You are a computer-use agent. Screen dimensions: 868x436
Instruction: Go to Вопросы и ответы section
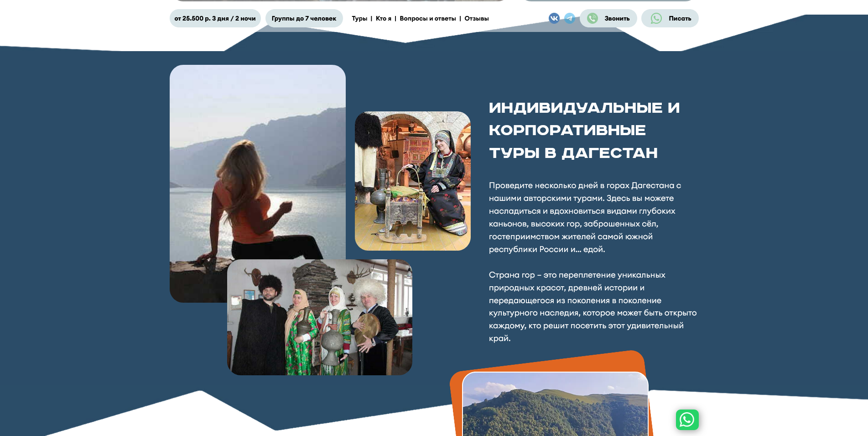(x=428, y=19)
